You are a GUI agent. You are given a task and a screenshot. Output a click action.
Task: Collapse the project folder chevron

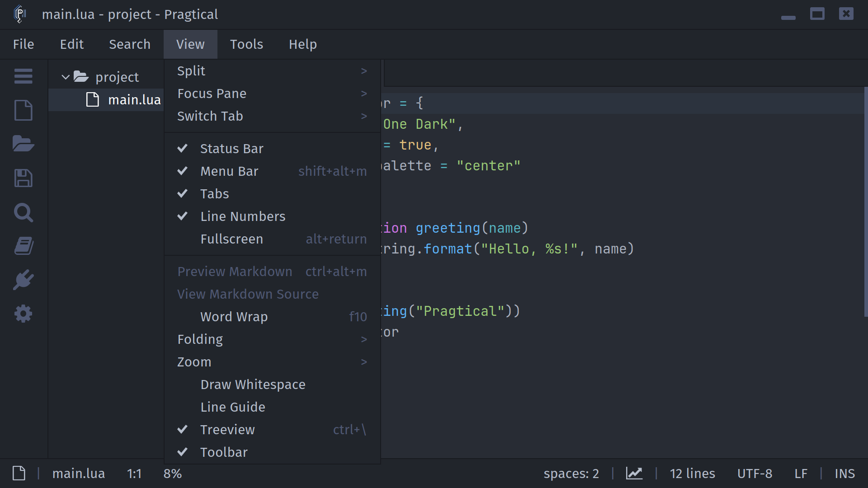66,77
